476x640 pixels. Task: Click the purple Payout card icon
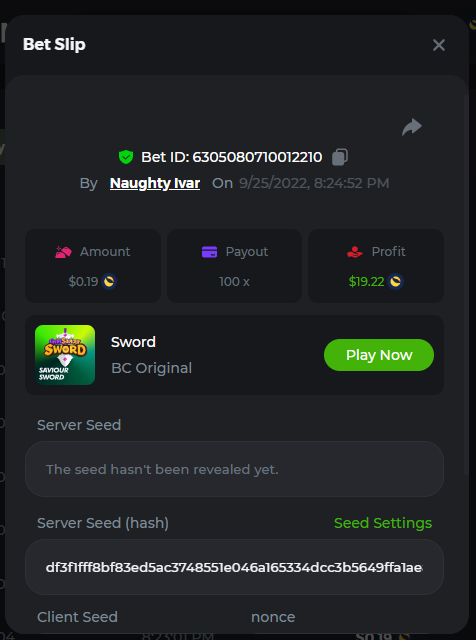209,252
